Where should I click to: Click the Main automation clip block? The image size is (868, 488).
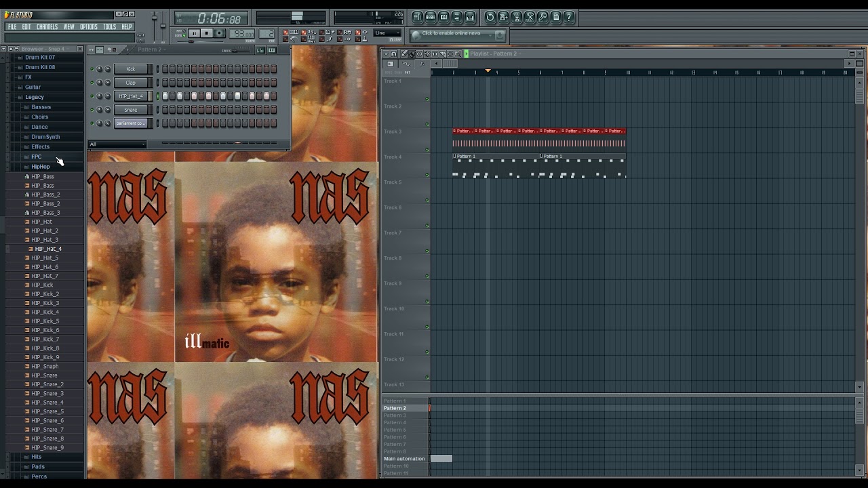point(441,459)
